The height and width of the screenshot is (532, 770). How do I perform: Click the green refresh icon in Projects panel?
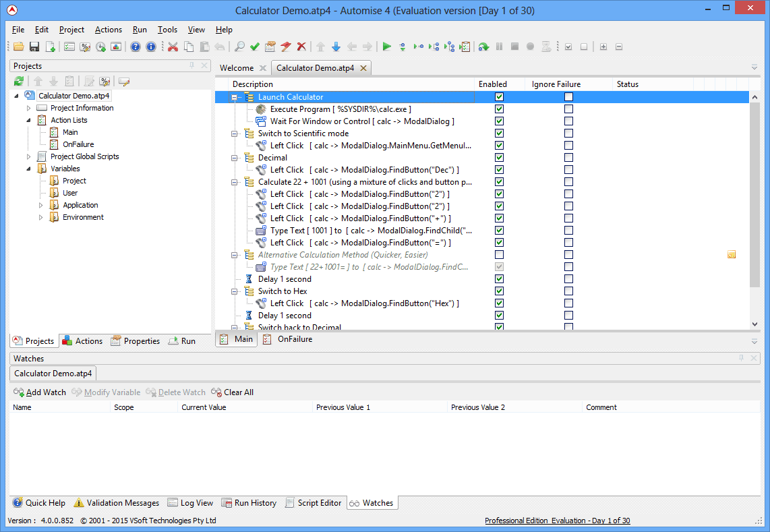click(x=19, y=82)
